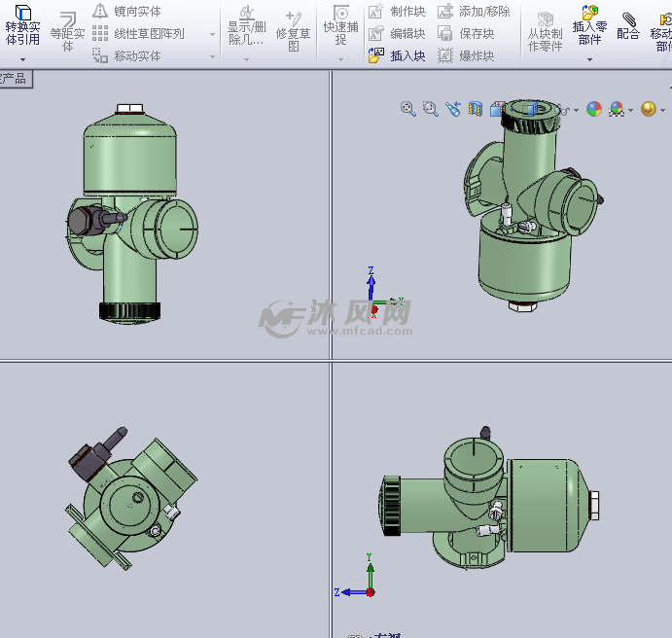Expand dropdown arrow under Insert Components
The width and height of the screenshot is (672, 638).
[x=589, y=60]
